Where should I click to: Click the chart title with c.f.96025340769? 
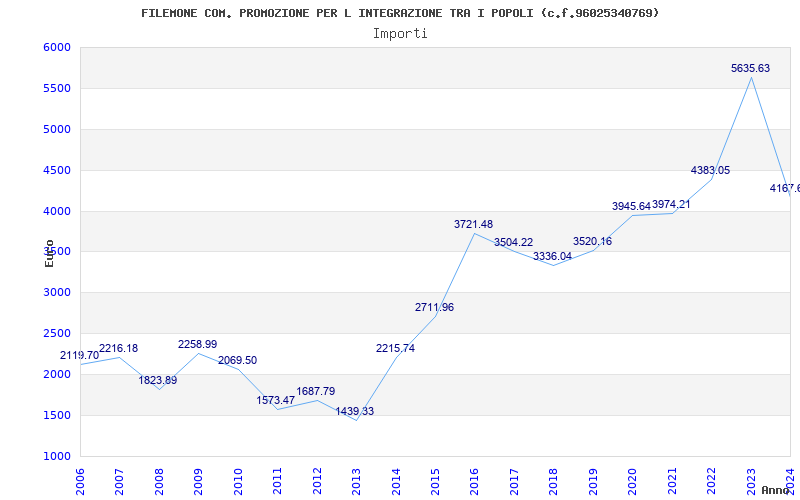tap(400, 13)
